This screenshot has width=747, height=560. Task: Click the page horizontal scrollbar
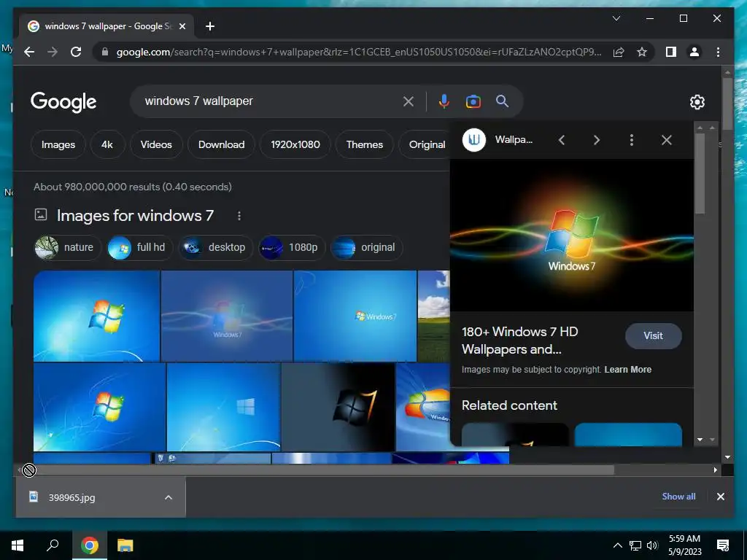coord(318,470)
